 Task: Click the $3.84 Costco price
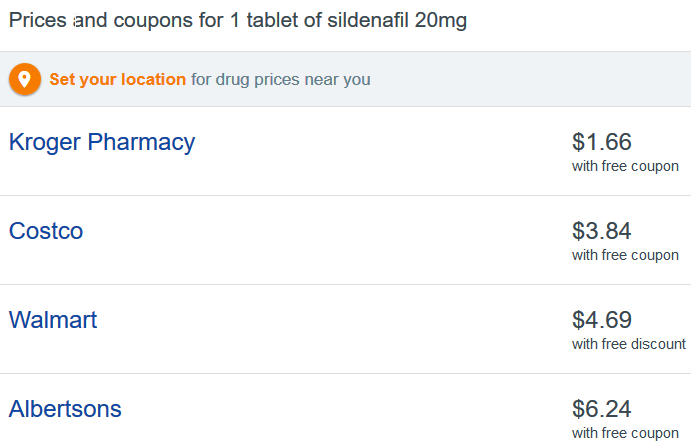coord(602,231)
